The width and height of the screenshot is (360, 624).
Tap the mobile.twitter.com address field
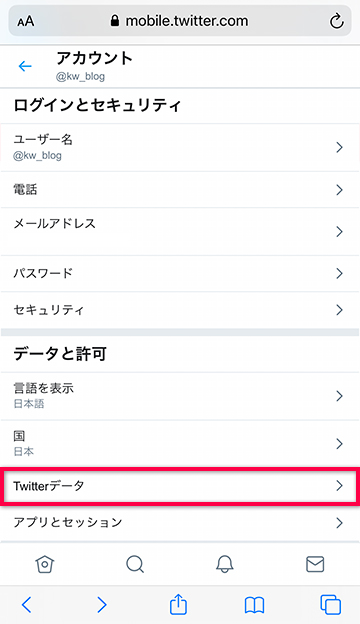click(180, 21)
